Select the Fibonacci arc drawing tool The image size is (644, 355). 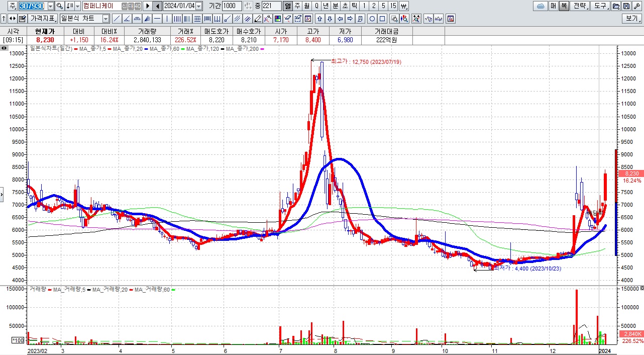click(x=137, y=19)
